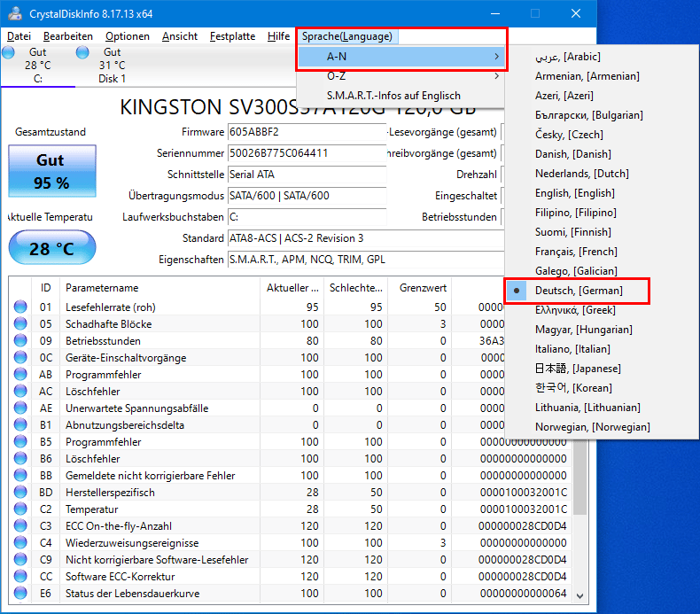Click status orb of row AC Löschfehler
Image resolution: width=700 pixels, height=614 pixels.
tap(20, 392)
